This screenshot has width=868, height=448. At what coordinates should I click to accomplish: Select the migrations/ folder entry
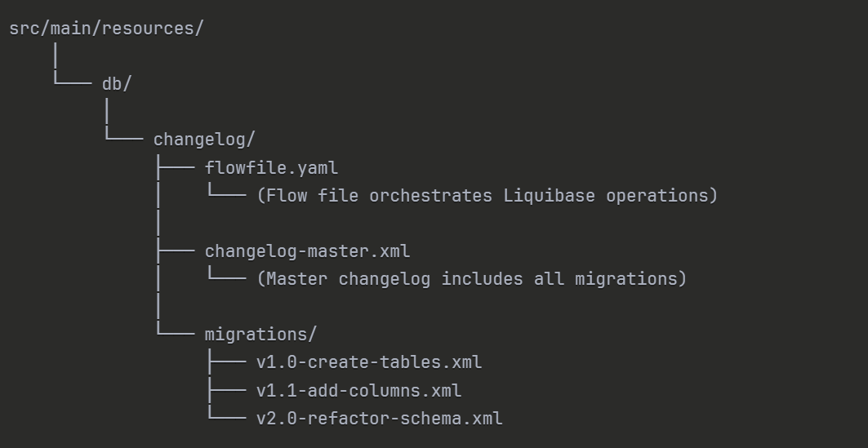[260, 335]
